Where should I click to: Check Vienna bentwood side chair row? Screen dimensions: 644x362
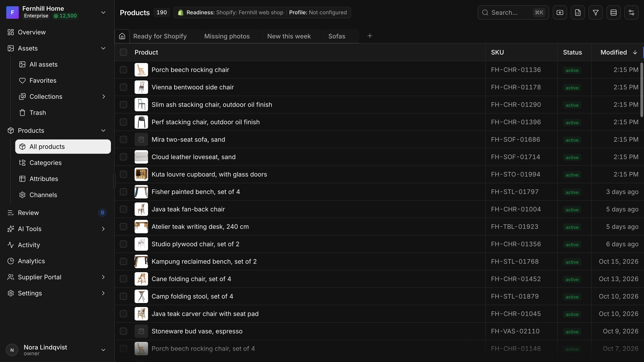pyautogui.click(x=123, y=87)
